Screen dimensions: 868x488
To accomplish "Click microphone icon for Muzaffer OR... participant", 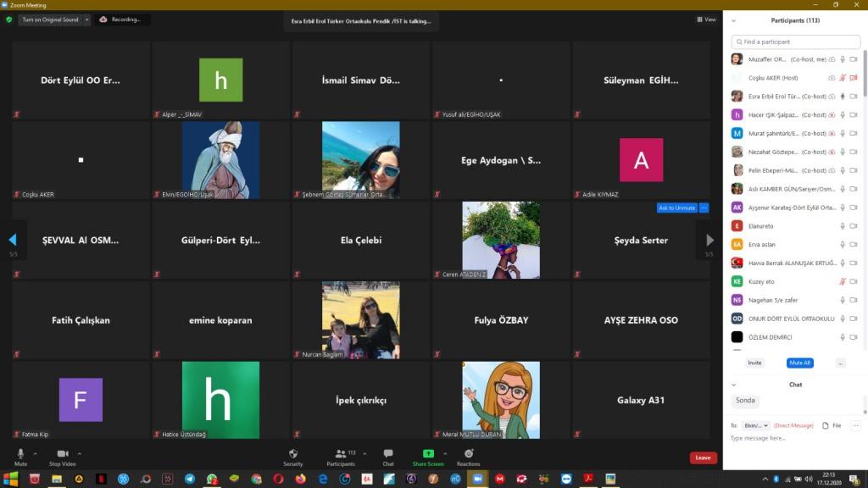I will [843, 59].
